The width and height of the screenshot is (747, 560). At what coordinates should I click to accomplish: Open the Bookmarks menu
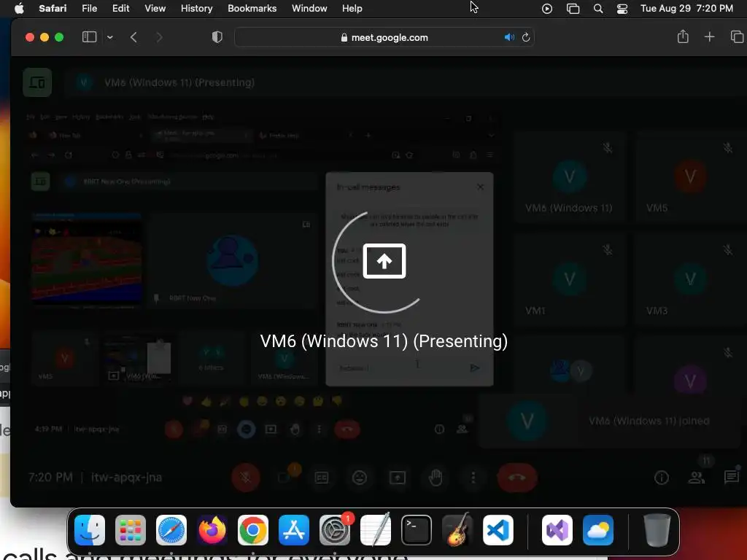tap(252, 8)
